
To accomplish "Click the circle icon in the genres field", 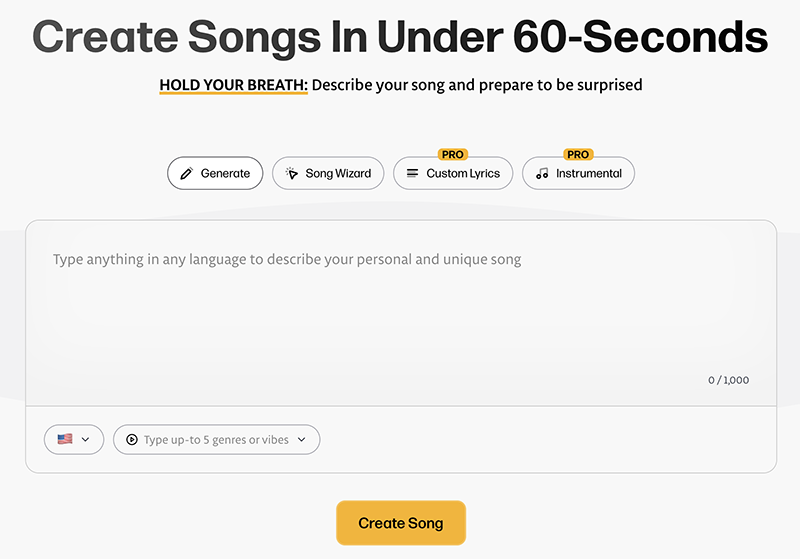I will [132, 440].
